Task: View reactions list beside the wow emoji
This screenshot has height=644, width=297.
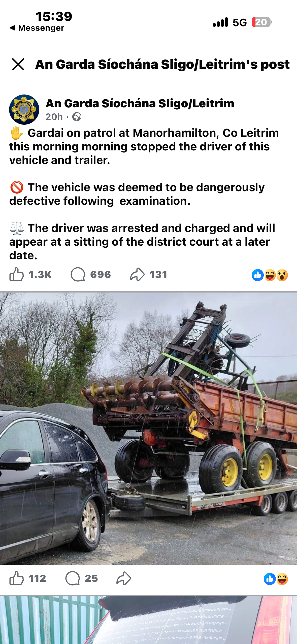Action: click(270, 275)
